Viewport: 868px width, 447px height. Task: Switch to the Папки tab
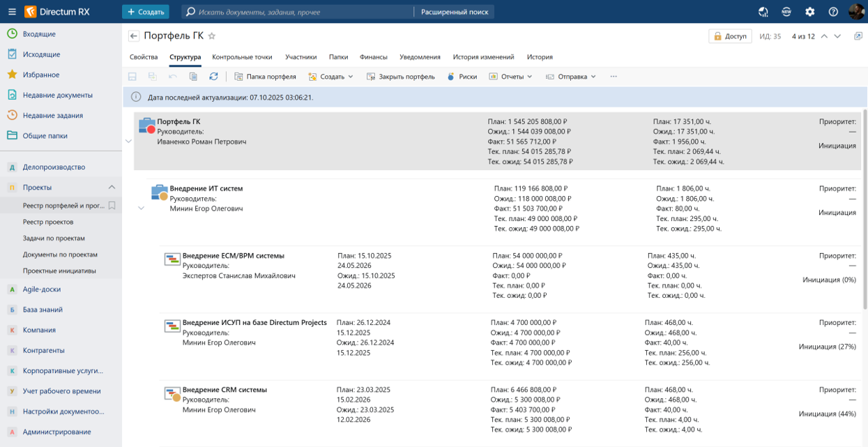coord(338,57)
